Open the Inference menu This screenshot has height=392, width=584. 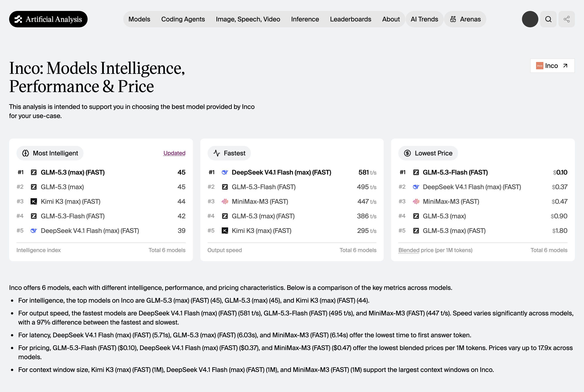305,19
